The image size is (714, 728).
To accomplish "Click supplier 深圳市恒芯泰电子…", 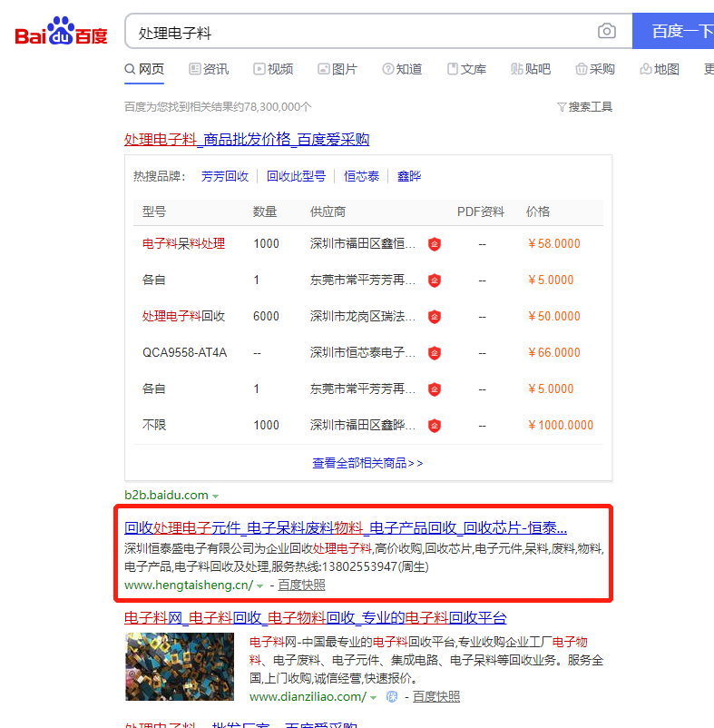I will (363, 352).
